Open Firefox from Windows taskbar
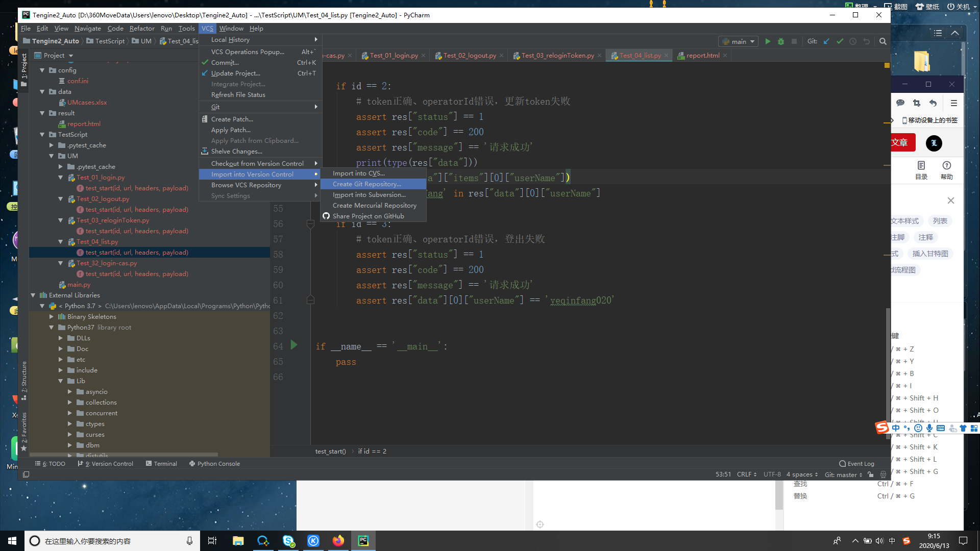980x551 pixels. (338, 541)
